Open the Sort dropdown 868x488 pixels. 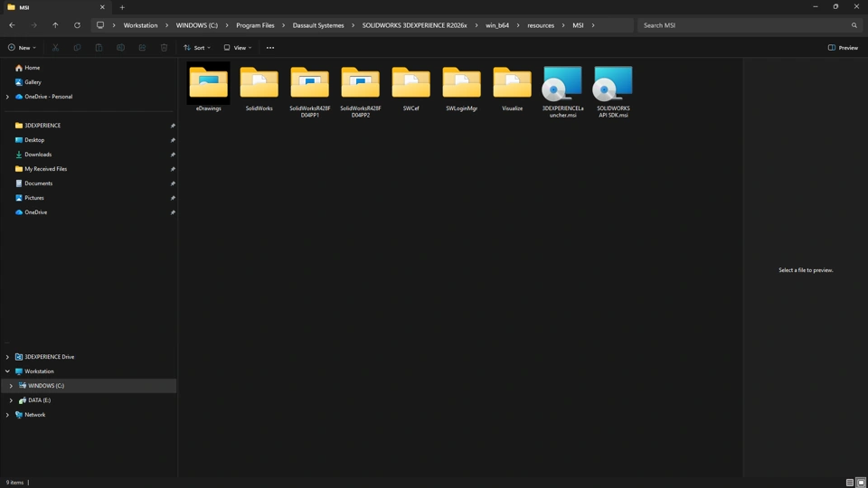coord(196,48)
